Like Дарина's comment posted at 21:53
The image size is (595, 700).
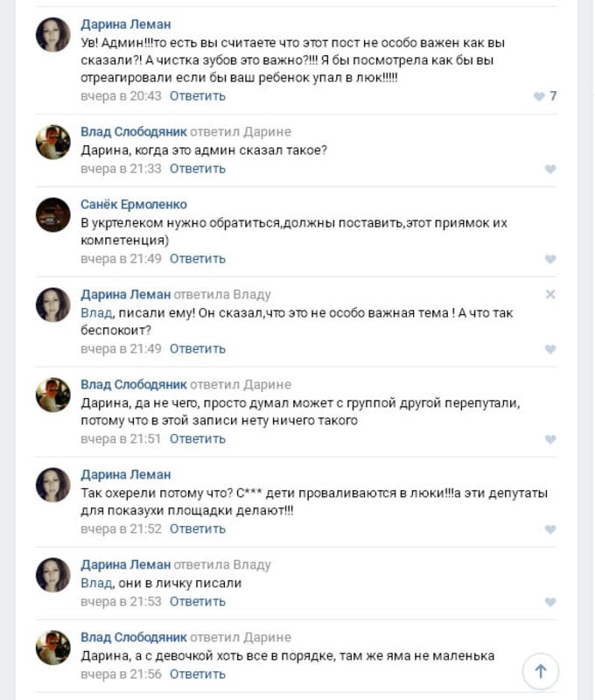point(549,602)
